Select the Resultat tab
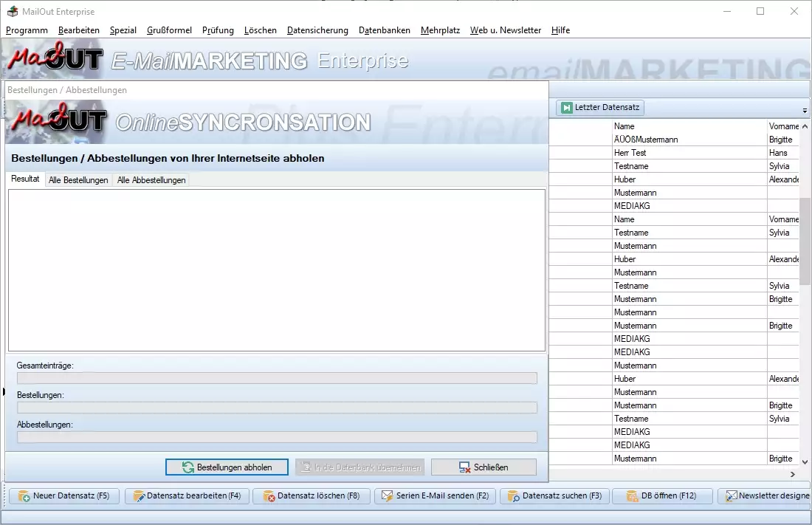 point(26,179)
